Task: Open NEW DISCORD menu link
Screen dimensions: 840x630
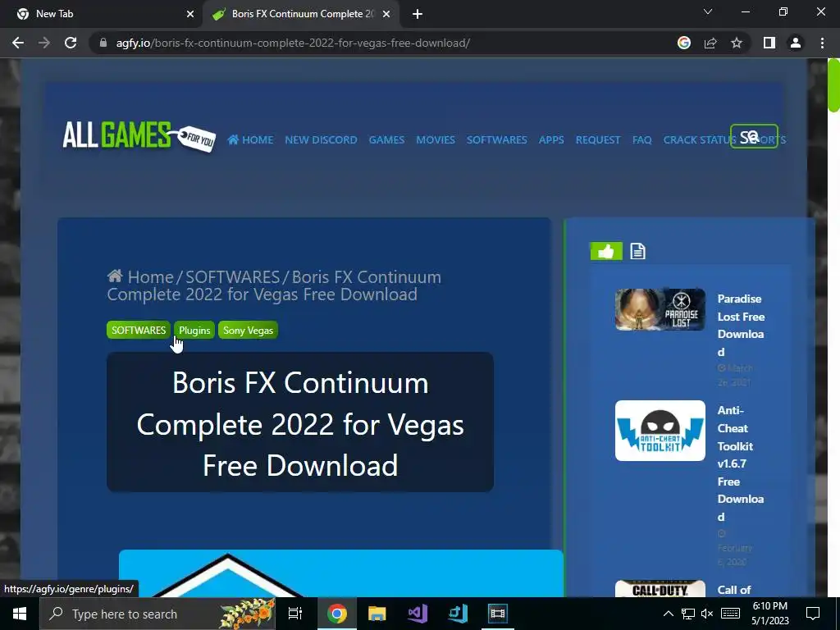Action: point(321,139)
